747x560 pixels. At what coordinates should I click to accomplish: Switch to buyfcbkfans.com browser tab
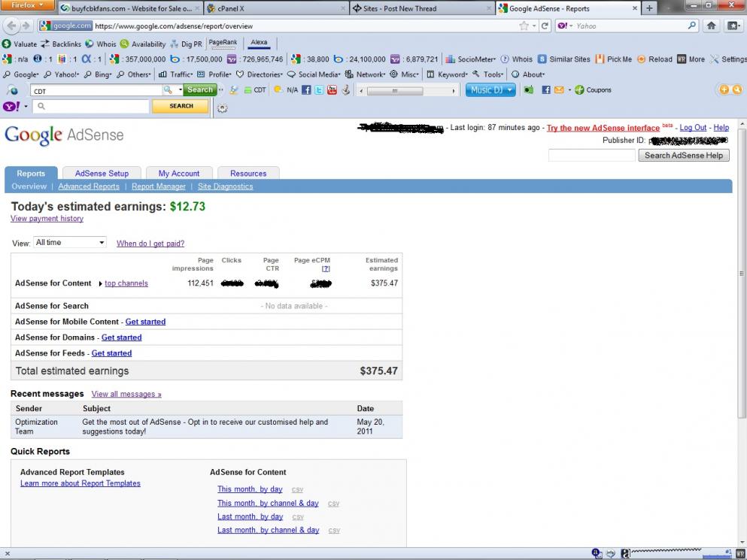click(x=131, y=8)
